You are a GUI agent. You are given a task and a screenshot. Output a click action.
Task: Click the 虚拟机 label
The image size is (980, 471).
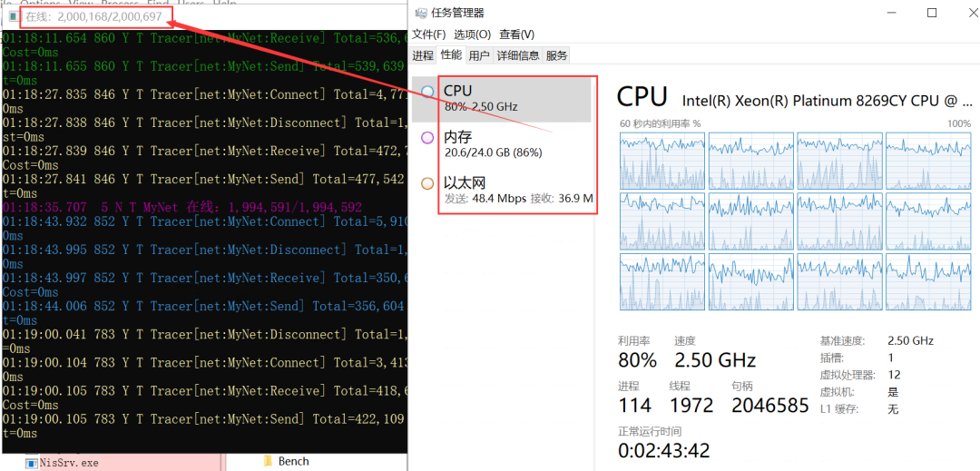point(837,392)
